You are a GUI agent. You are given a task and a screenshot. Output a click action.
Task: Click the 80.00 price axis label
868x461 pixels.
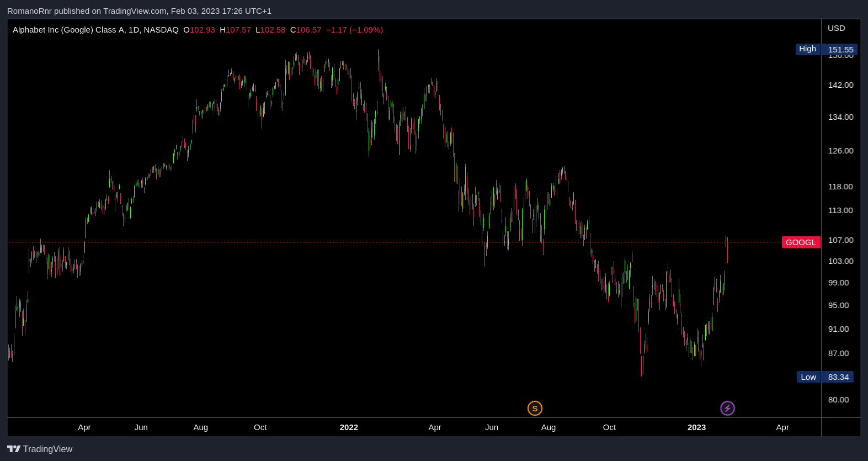coord(838,400)
